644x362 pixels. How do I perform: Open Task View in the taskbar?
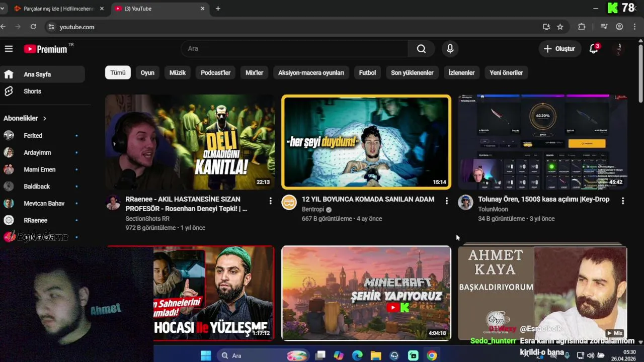tap(320, 355)
